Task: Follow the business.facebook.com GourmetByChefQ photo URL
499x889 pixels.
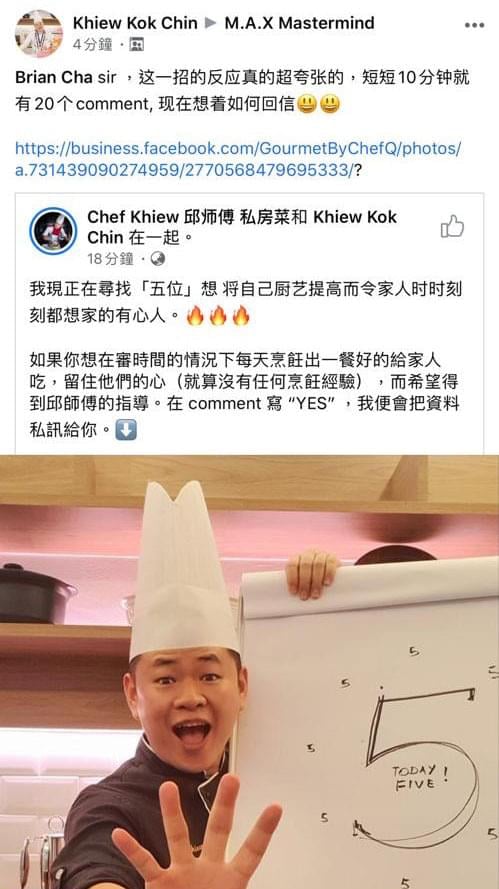Action: pos(238,159)
